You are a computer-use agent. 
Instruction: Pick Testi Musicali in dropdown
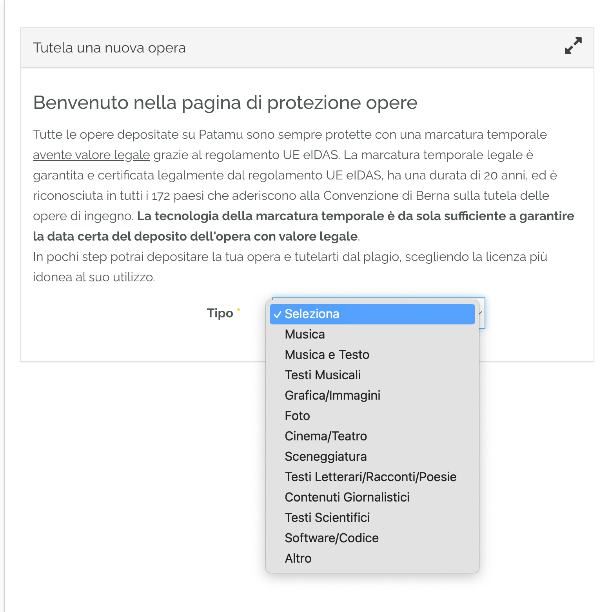point(322,375)
